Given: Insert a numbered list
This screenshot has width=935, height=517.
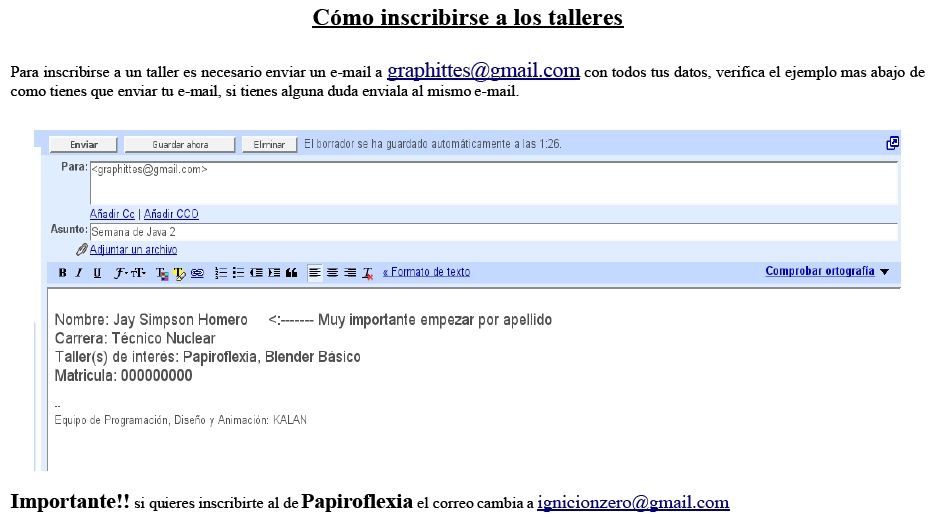Looking at the screenshot, I should pos(221,273).
